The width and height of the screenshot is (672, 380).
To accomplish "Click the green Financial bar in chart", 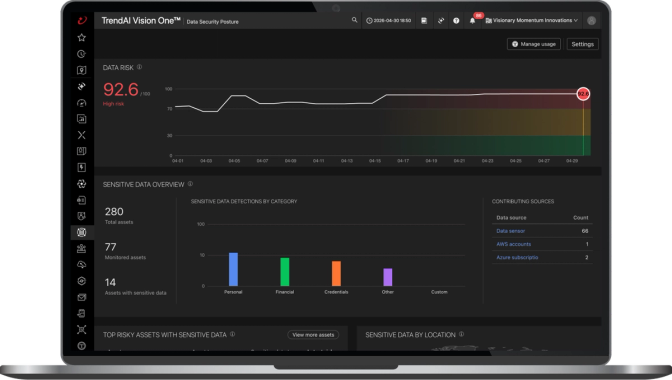I will click(x=285, y=272).
